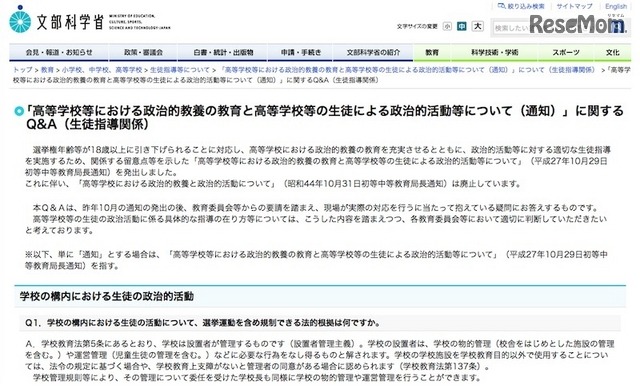
Task: Click the 文部科学省 logo emblem
Action: (20, 20)
